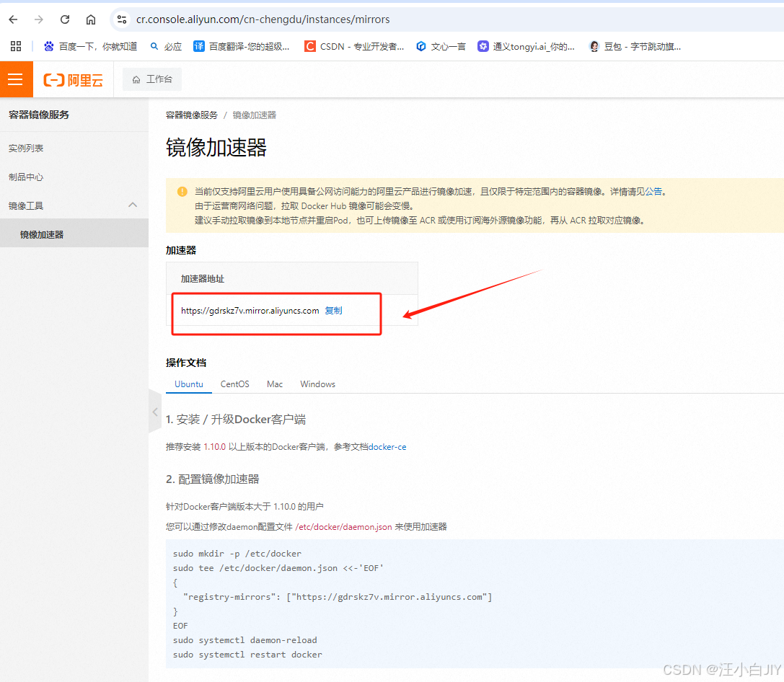Click the warning icon in the yellow notice banner
The width and height of the screenshot is (784, 682).
(182, 191)
